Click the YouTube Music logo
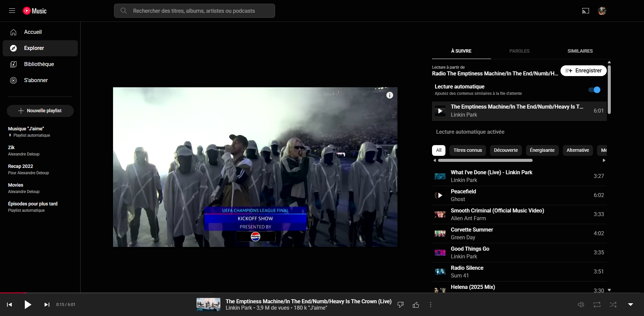 [35, 11]
